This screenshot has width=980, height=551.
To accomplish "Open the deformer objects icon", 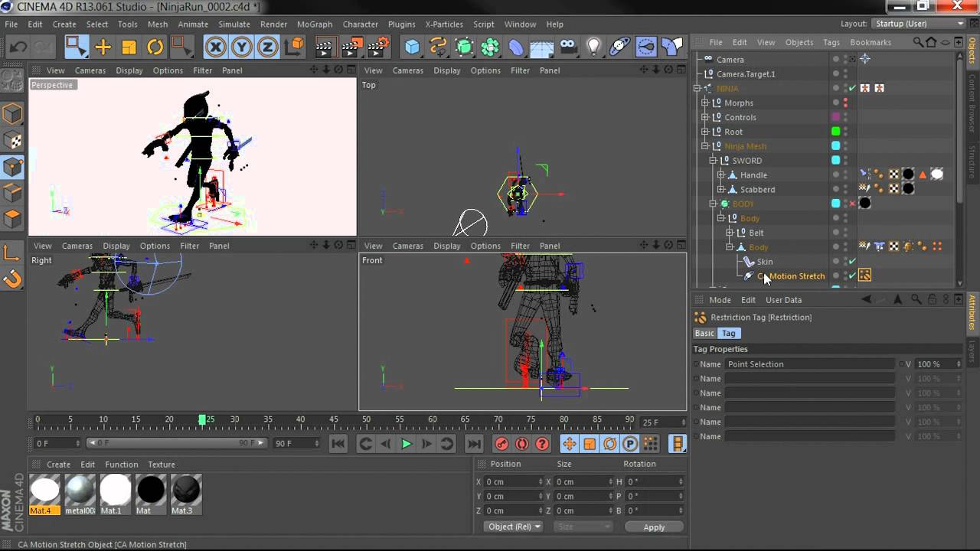I will click(516, 47).
